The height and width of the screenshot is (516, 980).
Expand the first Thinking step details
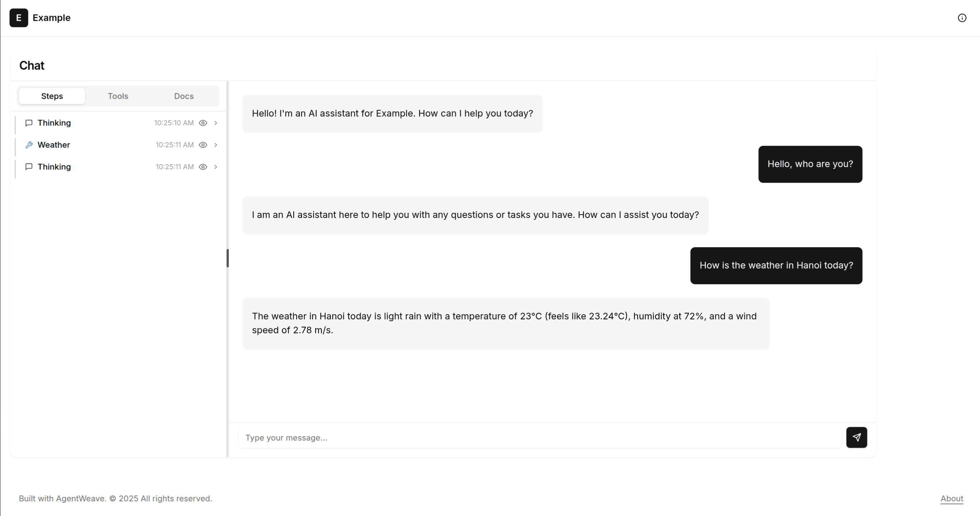(x=216, y=123)
